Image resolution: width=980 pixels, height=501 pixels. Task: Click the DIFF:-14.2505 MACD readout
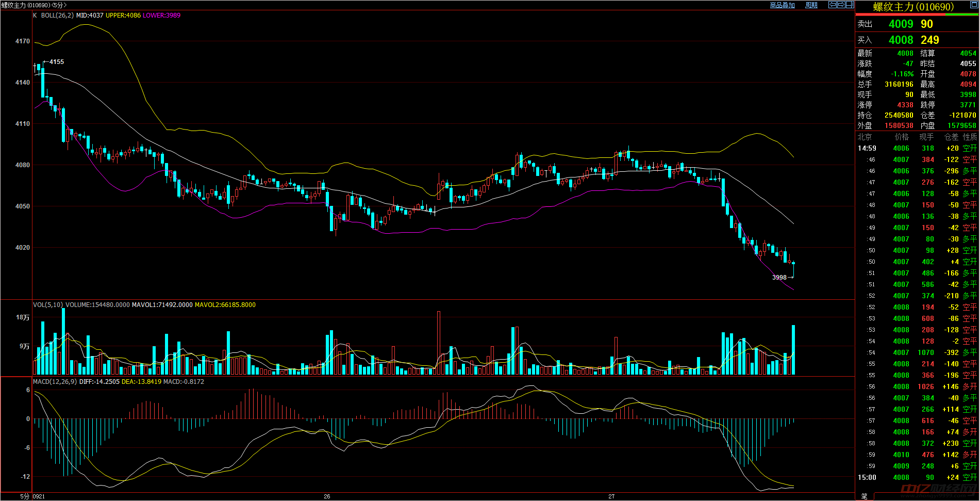99,382
